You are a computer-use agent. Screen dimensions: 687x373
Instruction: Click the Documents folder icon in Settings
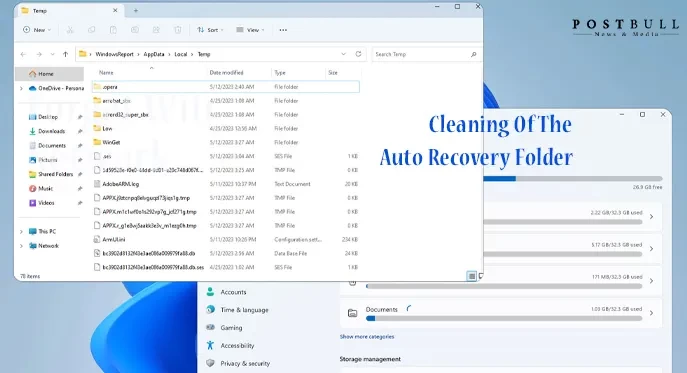pyautogui.click(x=352, y=313)
